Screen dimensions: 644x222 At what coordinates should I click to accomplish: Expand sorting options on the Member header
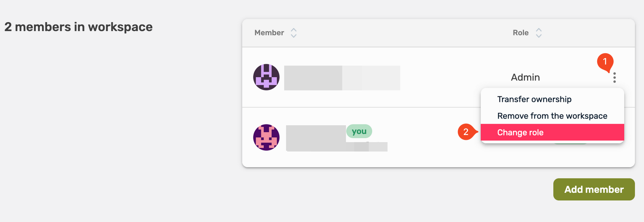[x=294, y=33]
